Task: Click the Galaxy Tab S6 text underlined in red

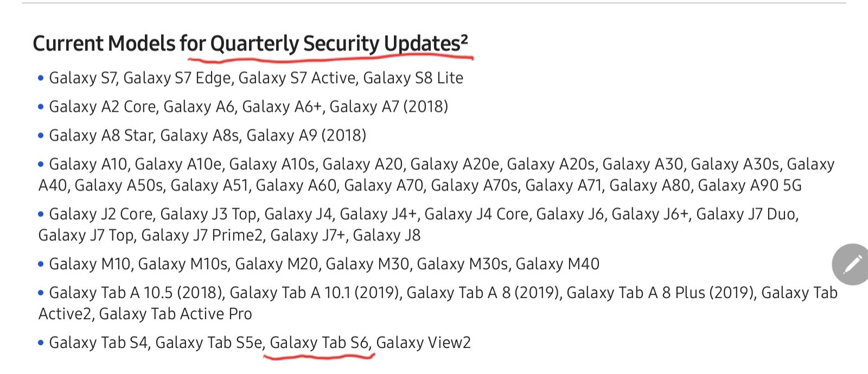Action: tap(319, 343)
